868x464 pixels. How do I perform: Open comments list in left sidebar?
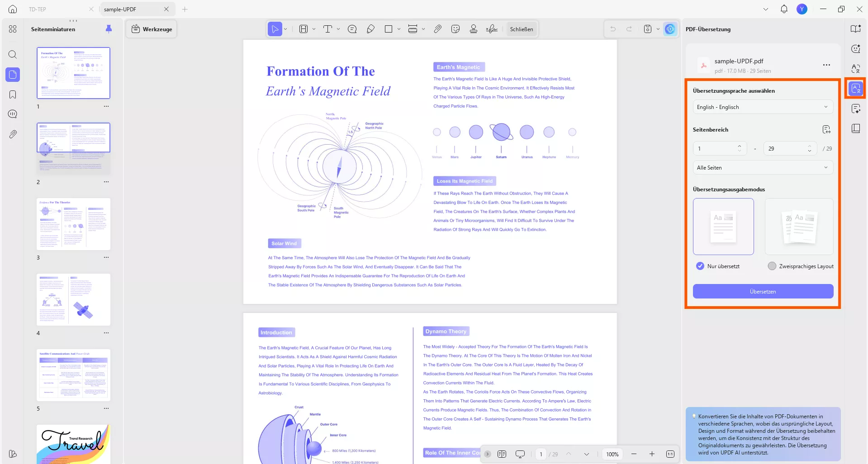[13, 114]
